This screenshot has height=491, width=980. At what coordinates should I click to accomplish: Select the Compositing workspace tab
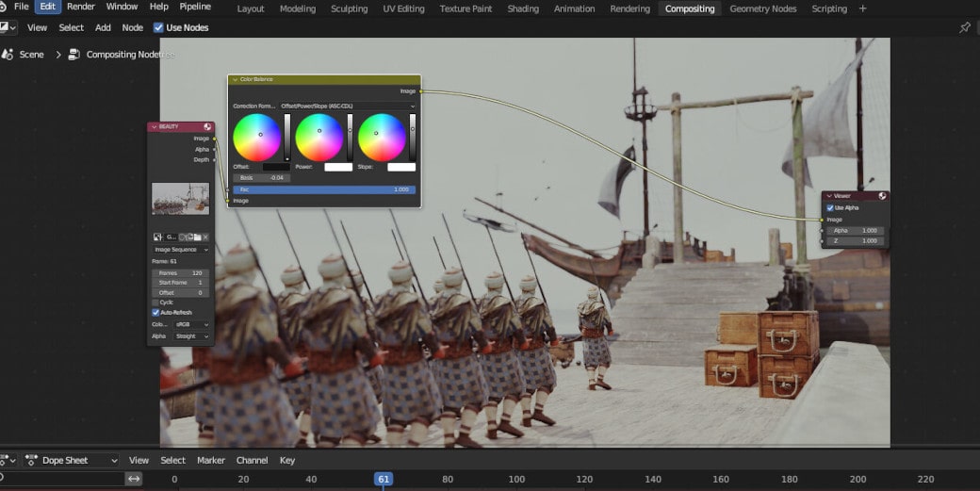[x=690, y=8]
